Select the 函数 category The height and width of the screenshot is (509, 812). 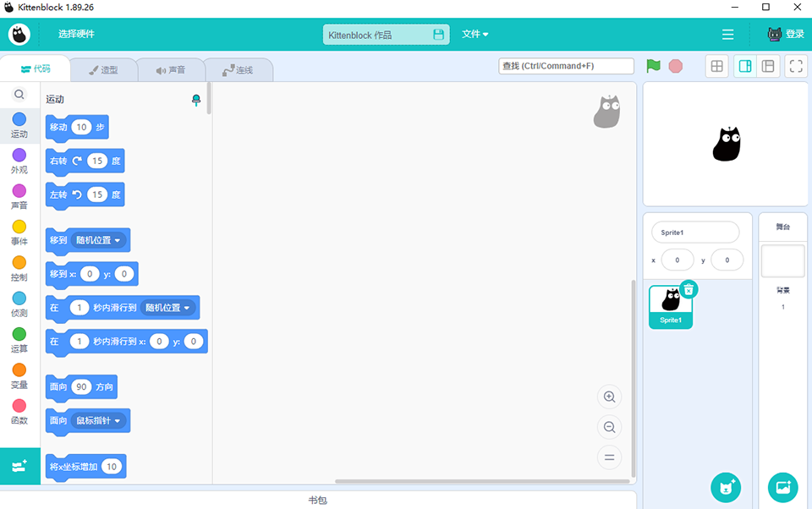[x=19, y=412]
